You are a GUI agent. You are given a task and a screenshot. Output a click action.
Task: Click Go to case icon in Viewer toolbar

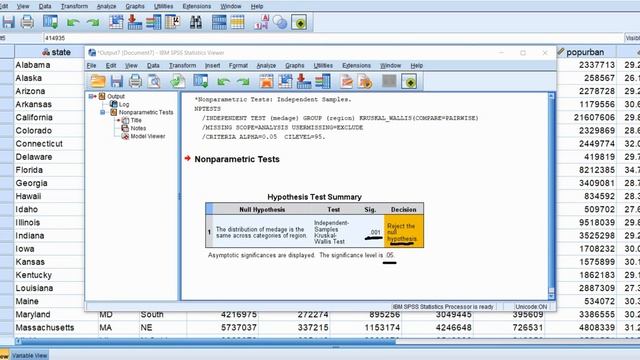click(x=285, y=81)
